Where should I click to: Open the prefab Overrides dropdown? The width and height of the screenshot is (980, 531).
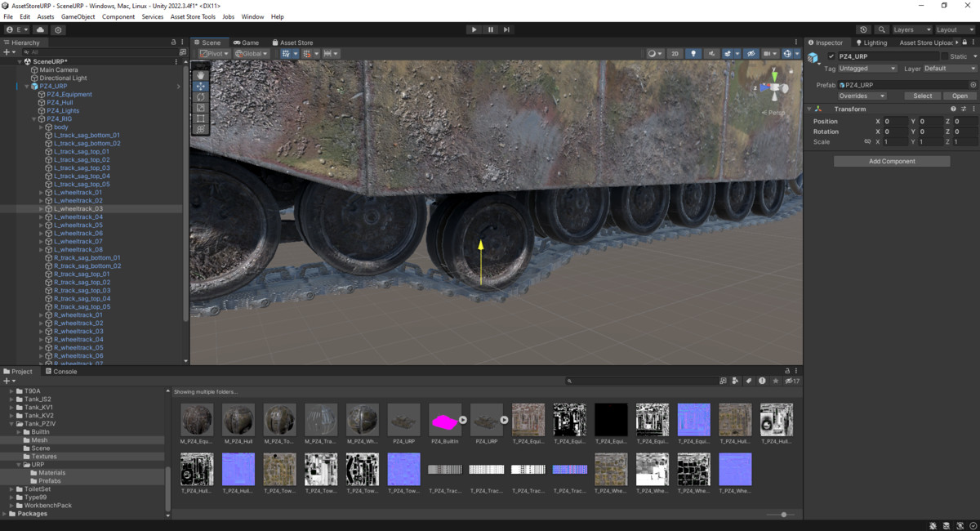pyautogui.click(x=862, y=96)
